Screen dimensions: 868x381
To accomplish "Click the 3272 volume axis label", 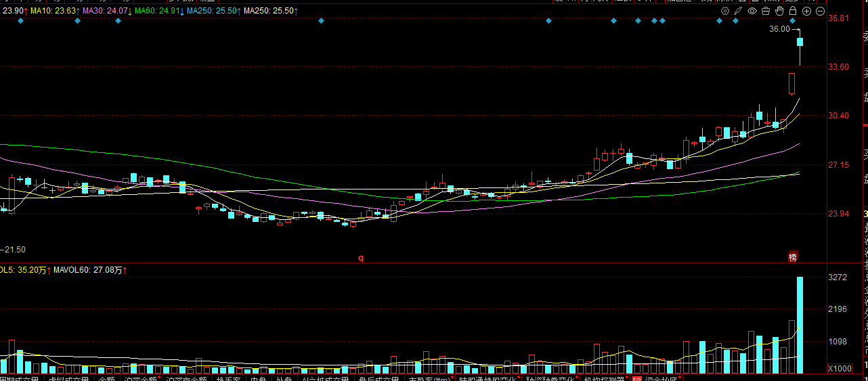I will click(838, 277).
